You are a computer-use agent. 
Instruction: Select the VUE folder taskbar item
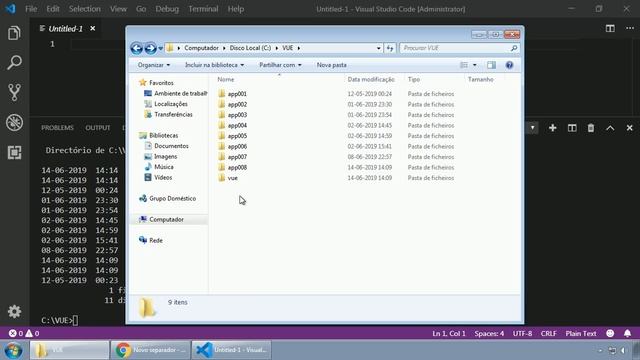69,350
